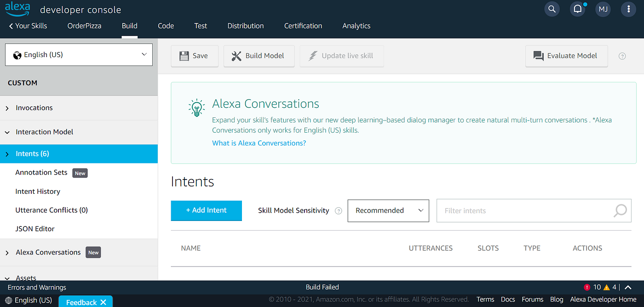Click the Alexa logo in the header
Screen dimensions: 644x307
pos(17,9)
